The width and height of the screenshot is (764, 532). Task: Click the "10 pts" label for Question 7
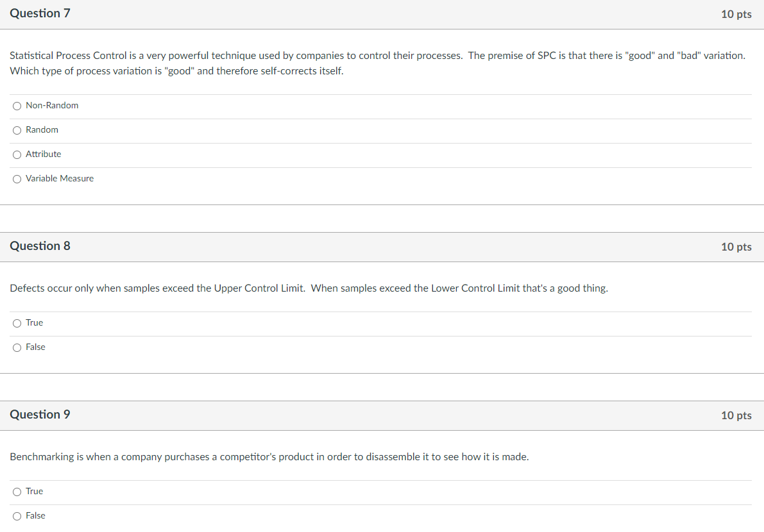pyautogui.click(x=736, y=13)
